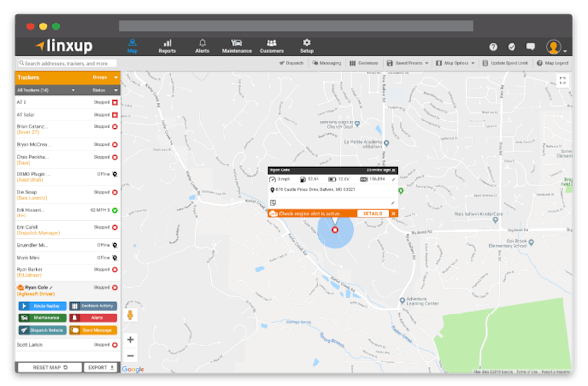The image size is (588, 386).
Task: Click the offline icon for DEMO Plugin
Action: tap(115, 174)
